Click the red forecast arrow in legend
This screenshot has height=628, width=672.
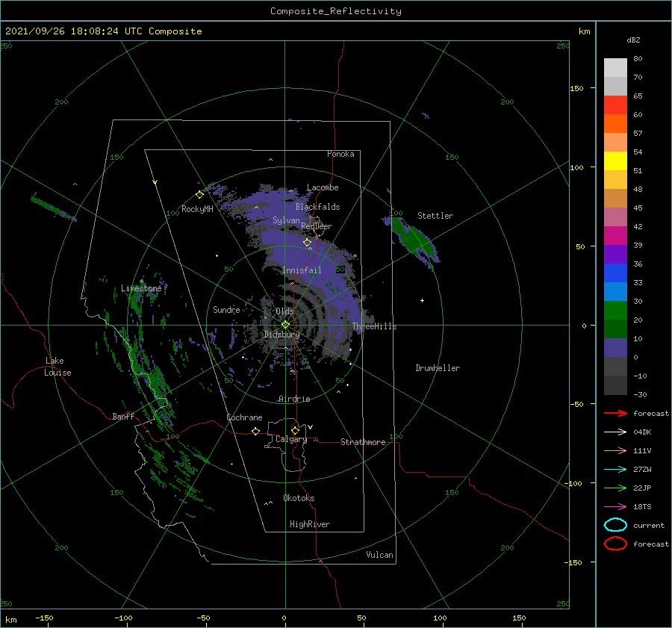point(615,413)
